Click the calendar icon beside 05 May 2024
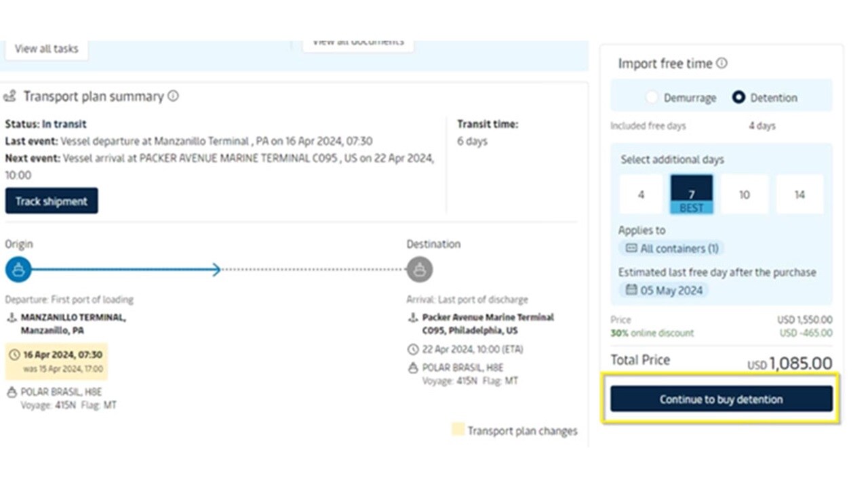This screenshot has width=868, height=488. (x=631, y=290)
